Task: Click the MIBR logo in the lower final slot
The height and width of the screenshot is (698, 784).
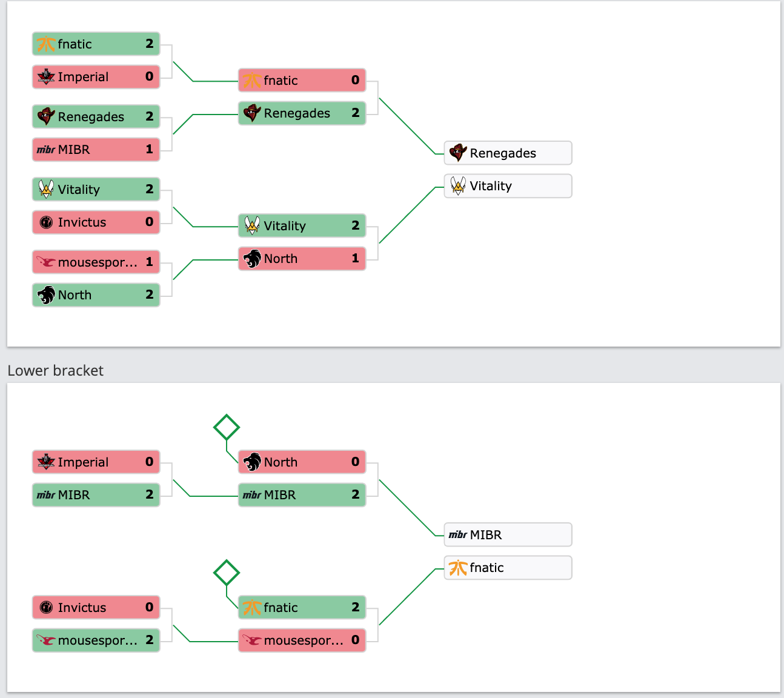Action: pos(458,535)
